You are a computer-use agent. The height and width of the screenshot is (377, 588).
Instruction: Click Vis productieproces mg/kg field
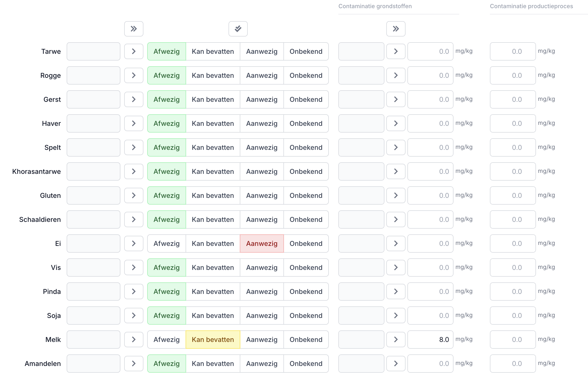pyautogui.click(x=512, y=267)
